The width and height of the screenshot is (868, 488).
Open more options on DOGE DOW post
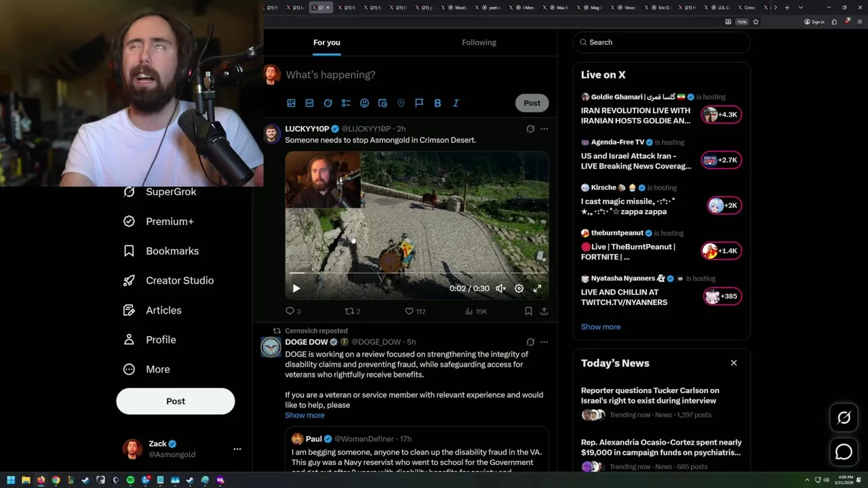pos(544,342)
